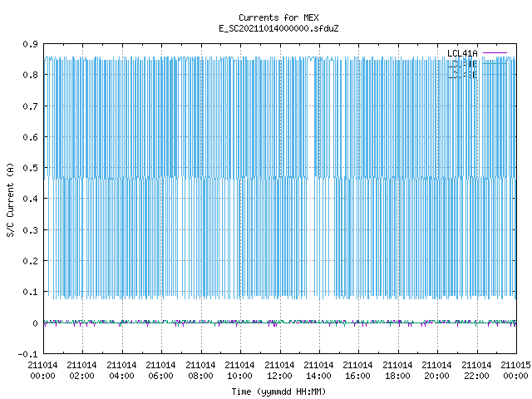Click the x-axis label '211014 08:00'

coord(200,371)
